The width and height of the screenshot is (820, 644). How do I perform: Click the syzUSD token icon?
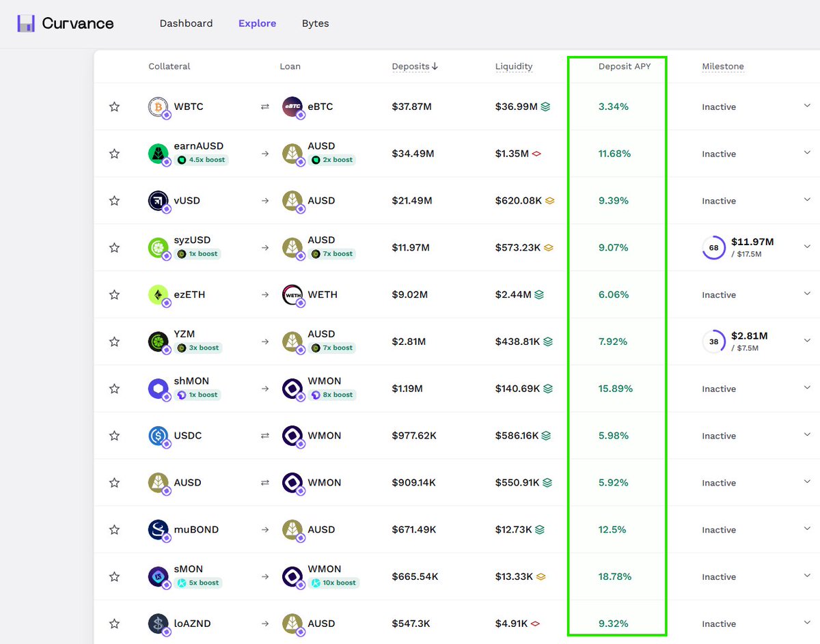coord(159,248)
